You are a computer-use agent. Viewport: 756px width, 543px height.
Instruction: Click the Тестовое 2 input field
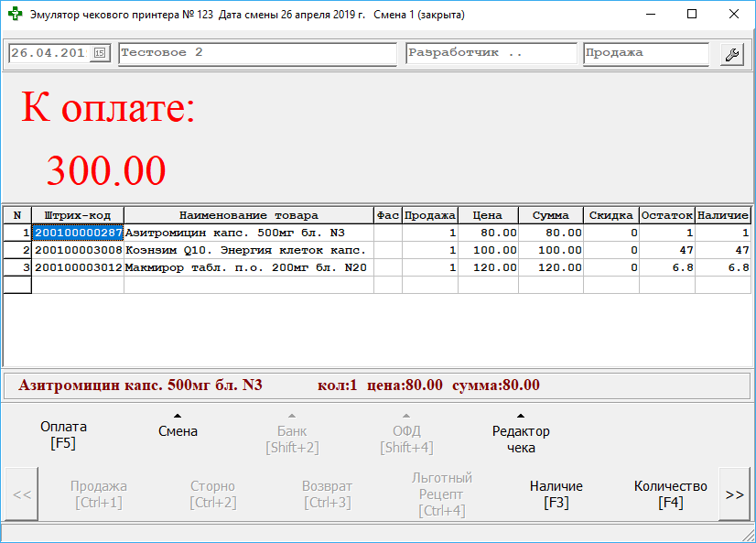(x=257, y=54)
